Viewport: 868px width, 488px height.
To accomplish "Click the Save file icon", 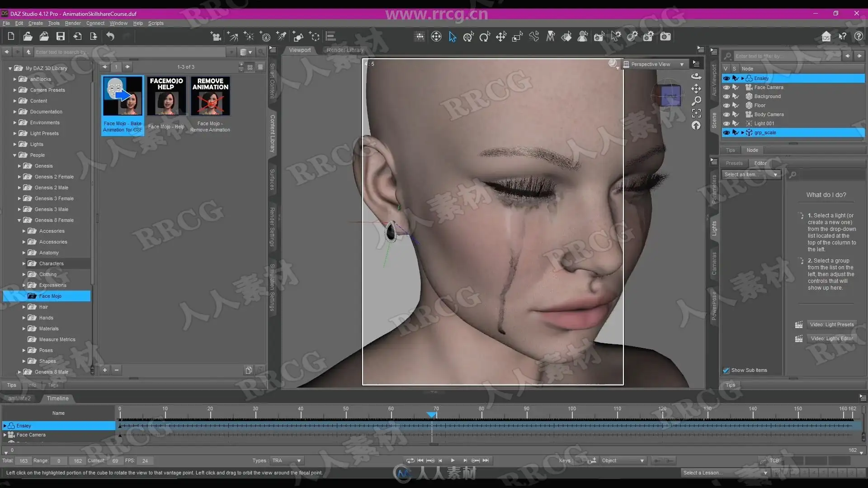I will 60,37.
